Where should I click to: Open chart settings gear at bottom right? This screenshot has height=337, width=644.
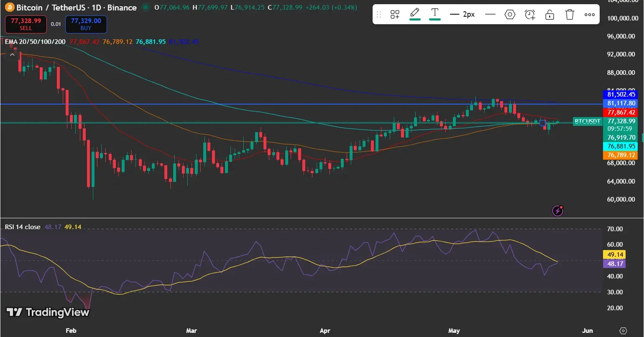click(623, 331)
